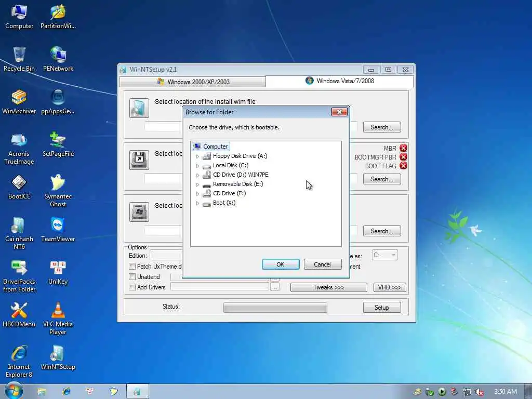The width and height of the screenshot is (532, 399).
Task: Click the install.wim location disc icon
Action: click(x=139, y=108)
